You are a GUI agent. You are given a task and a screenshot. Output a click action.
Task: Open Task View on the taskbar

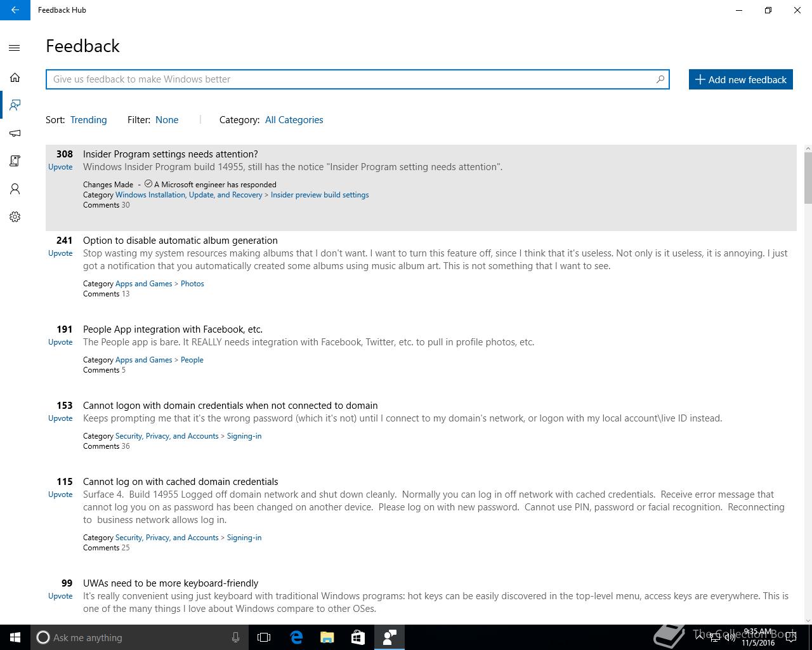pos(264,637)
